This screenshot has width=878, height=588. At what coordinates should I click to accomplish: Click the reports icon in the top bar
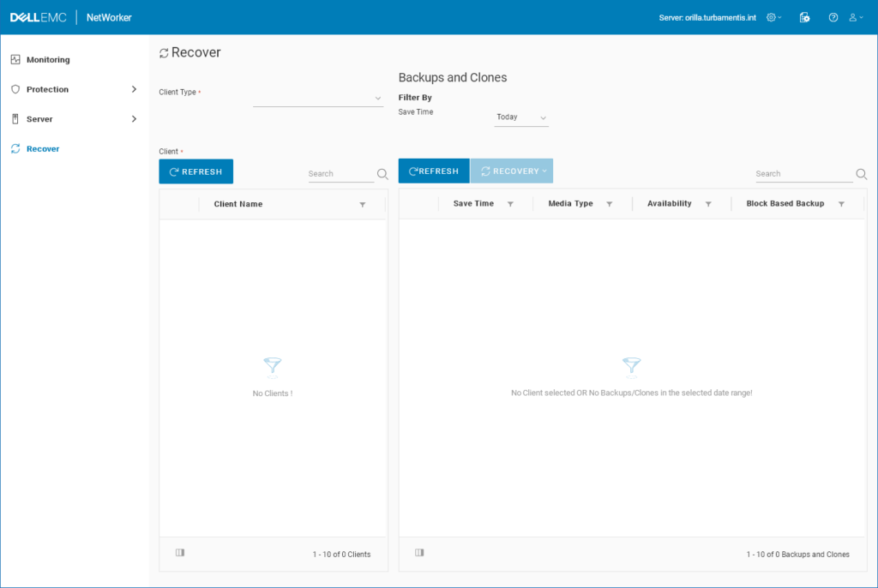point(804,17)
